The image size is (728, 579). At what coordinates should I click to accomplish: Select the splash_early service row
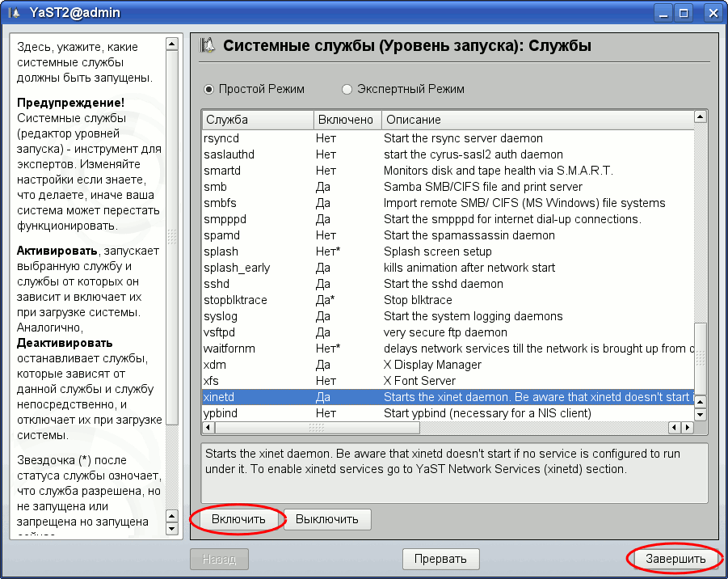click(448, 268)
